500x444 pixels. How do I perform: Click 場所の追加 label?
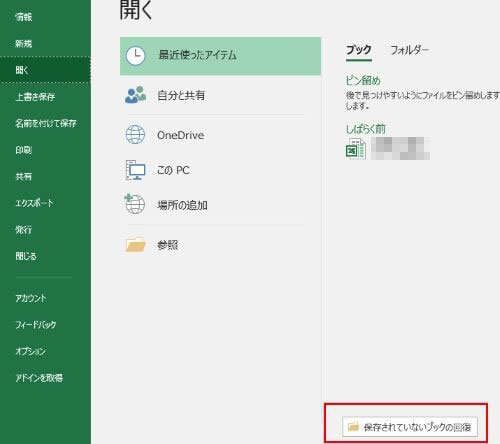pyautogui.click(x=182, y=205)
